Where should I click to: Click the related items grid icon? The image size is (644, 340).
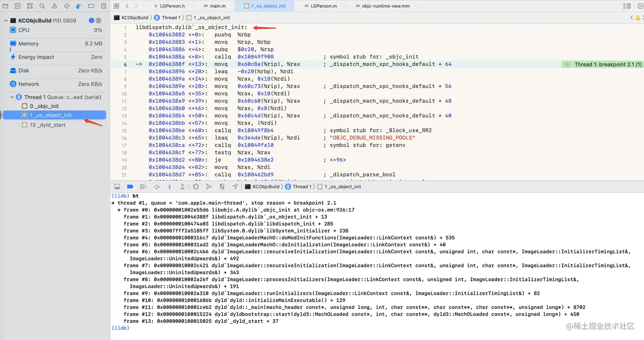point(117,6)
